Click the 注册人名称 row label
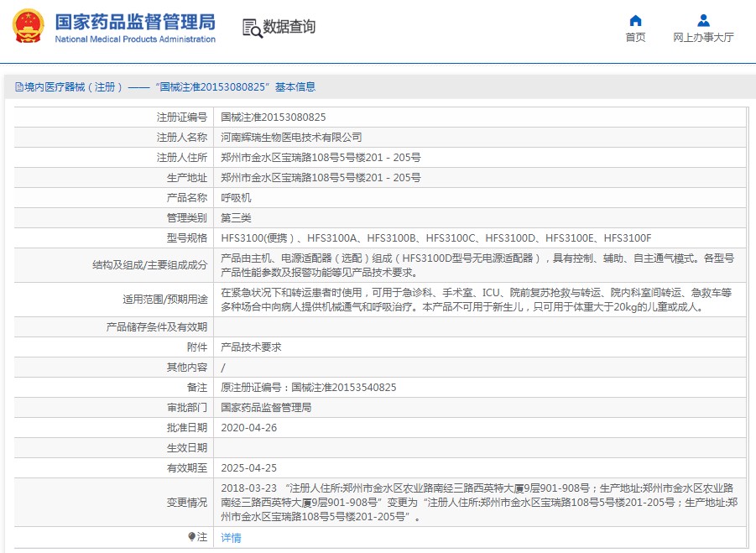 182,138
